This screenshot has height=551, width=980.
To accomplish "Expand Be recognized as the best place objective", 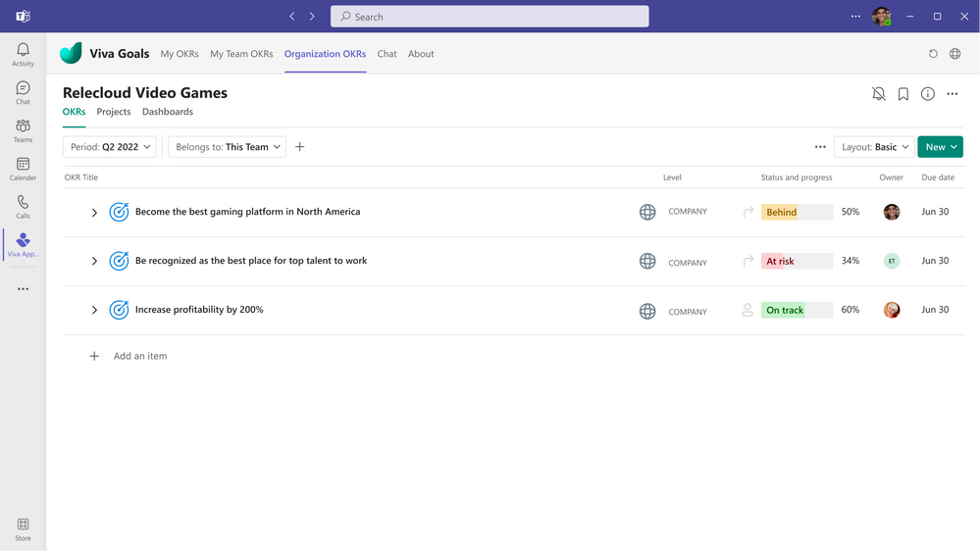I will (x=94, y=261).
